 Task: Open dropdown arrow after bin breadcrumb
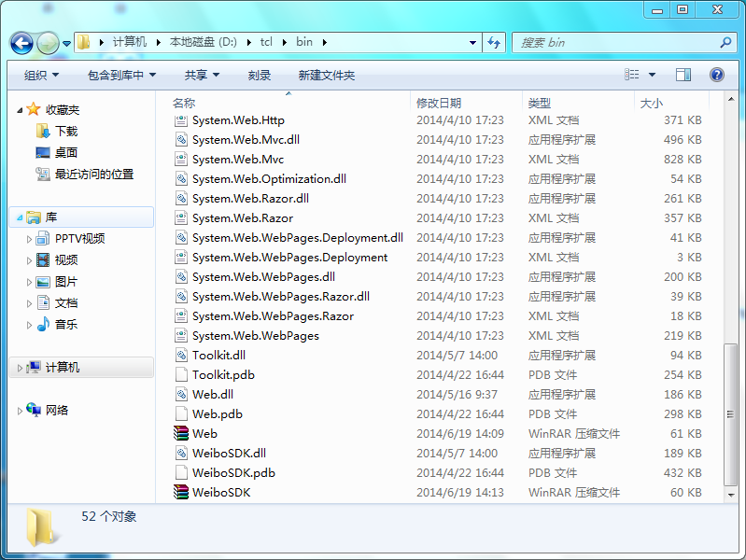325,42
